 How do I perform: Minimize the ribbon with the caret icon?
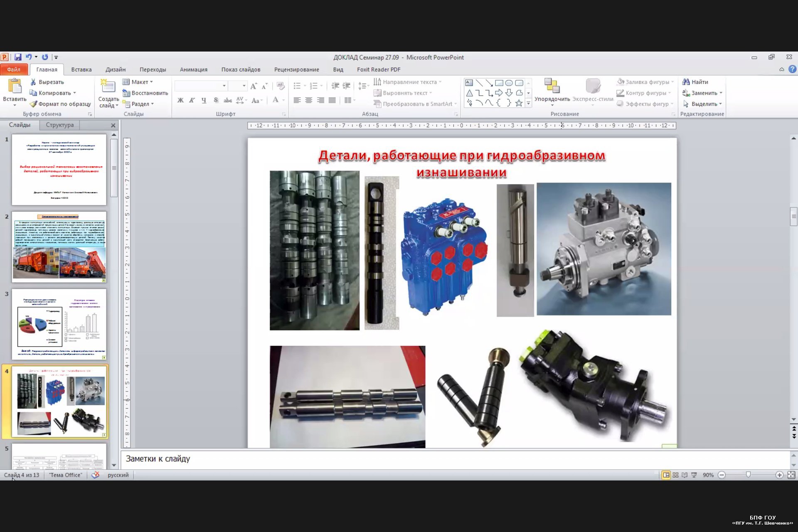click(x=781, y=69)
